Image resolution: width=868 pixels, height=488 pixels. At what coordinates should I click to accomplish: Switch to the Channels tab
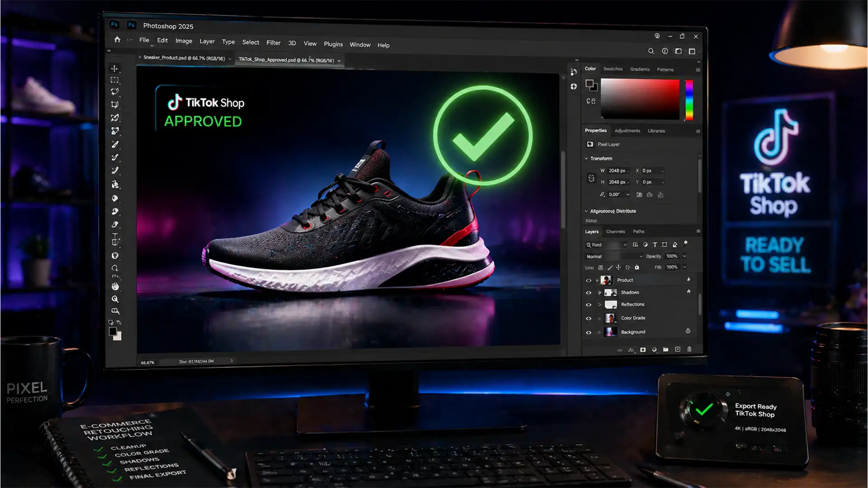616,231
